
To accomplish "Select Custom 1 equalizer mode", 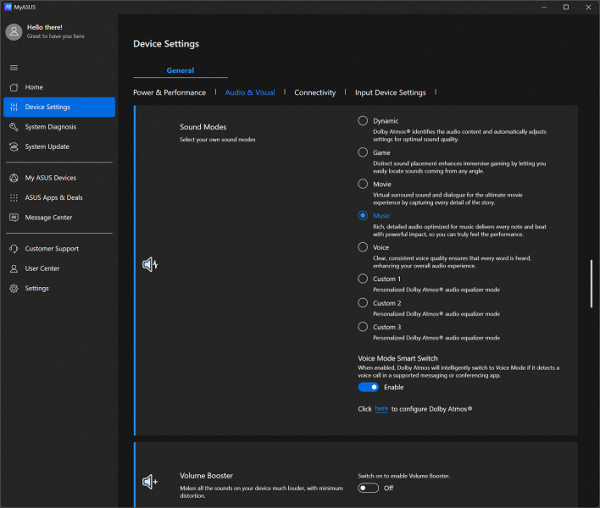I will click(363, 279).
